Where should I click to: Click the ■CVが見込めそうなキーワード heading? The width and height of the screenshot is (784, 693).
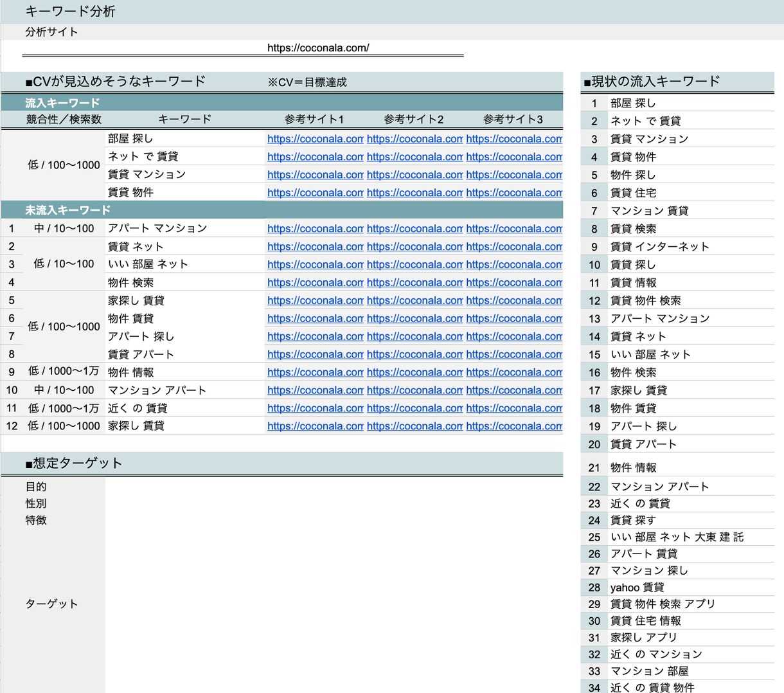click(116, 81)
